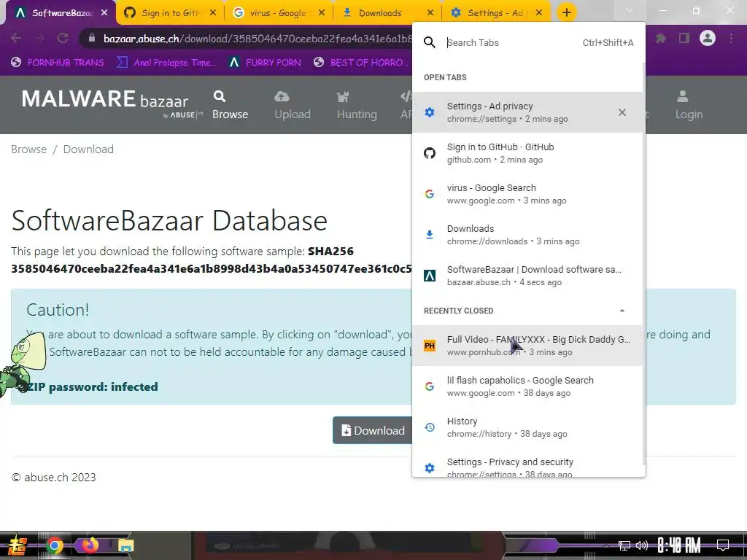Viewport: 747px width, 560px height.
Task: Click the SHA256 hash text
Action: [212, 269]
